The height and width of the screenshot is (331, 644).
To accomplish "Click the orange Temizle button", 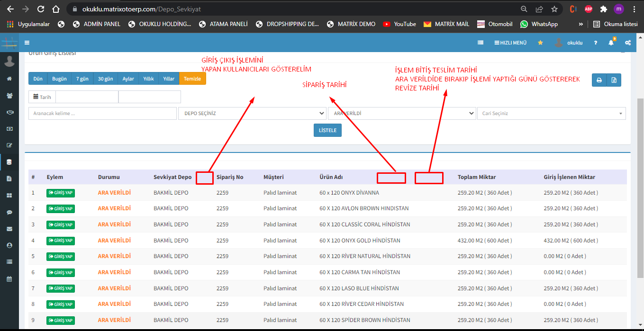I will (192, 79).
